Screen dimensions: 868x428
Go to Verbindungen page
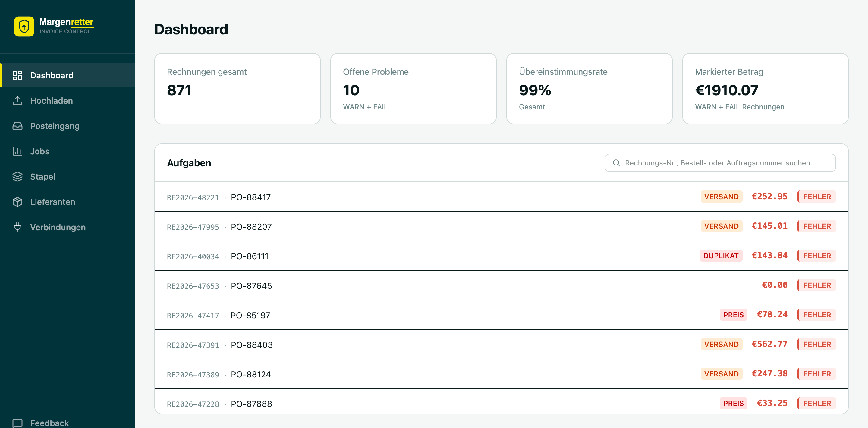click(x=68, y=227)
